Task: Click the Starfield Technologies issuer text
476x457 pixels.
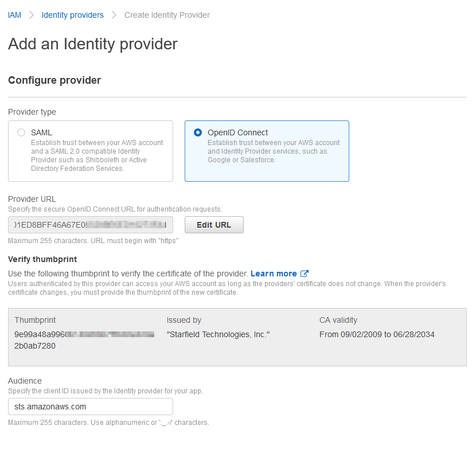Action: [x=218, y=334]
